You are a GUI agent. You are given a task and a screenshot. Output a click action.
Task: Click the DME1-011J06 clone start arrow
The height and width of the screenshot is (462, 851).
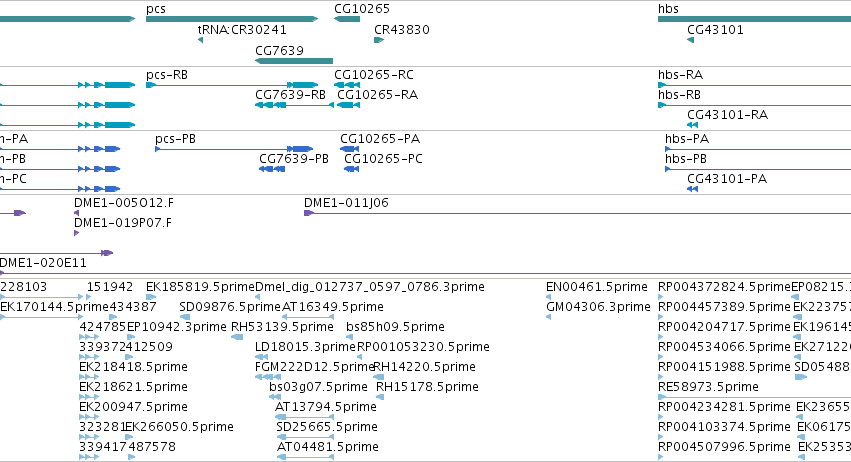[x=309, y=213]
